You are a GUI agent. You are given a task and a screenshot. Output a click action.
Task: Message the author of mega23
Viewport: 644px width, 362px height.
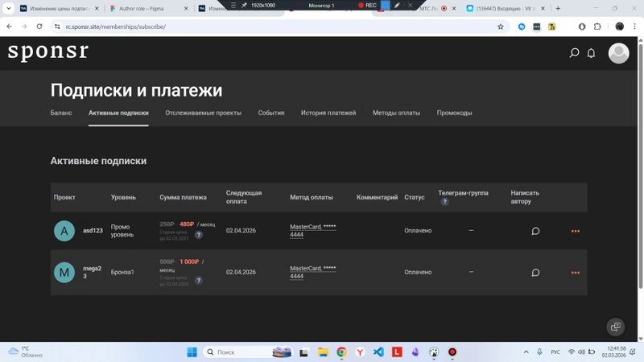point(535,273)
